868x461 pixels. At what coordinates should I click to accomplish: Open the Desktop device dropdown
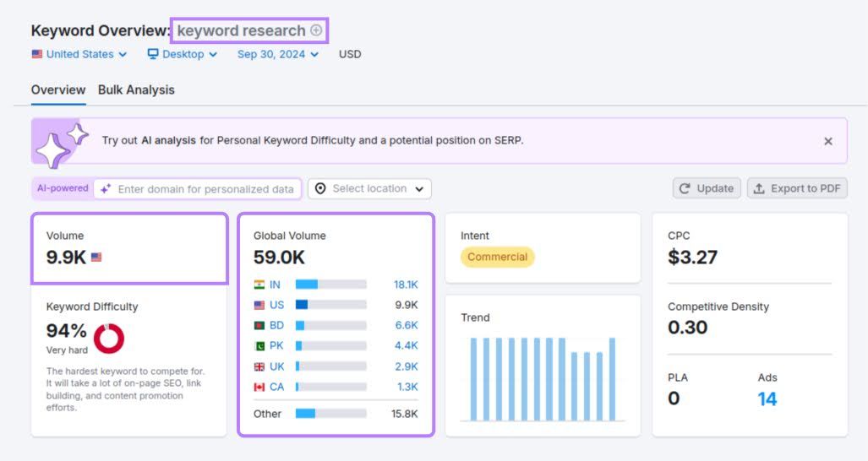coord(182,54)
